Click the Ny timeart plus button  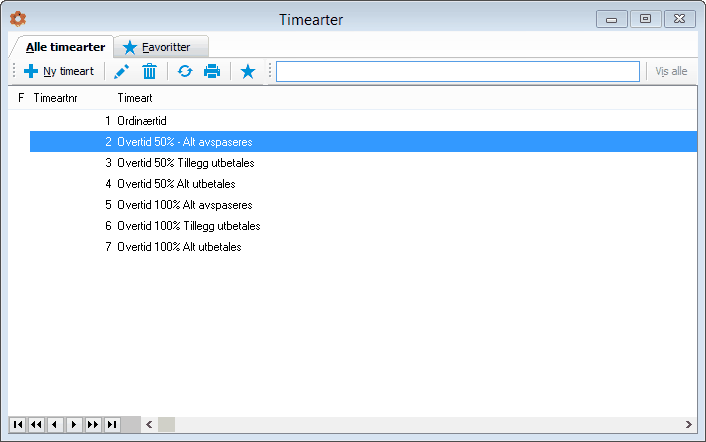click(x=59, y=71)
